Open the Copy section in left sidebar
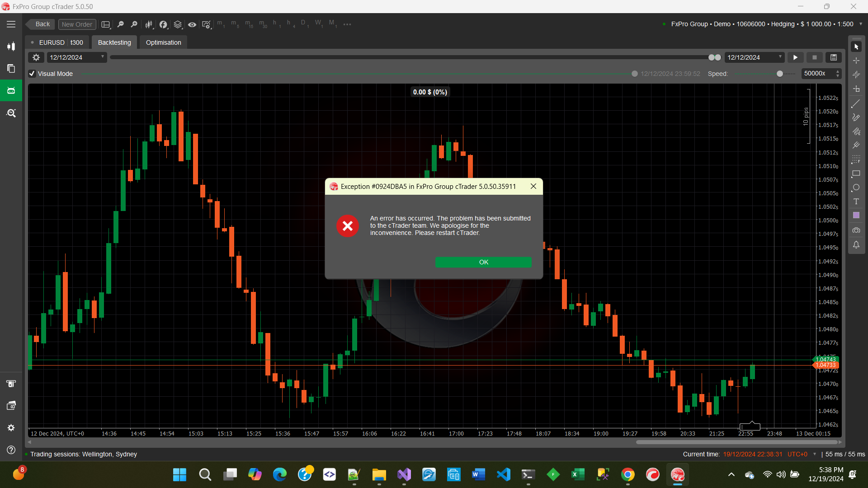The width and height of the screenshot is (868, 488). coord(11,69)
